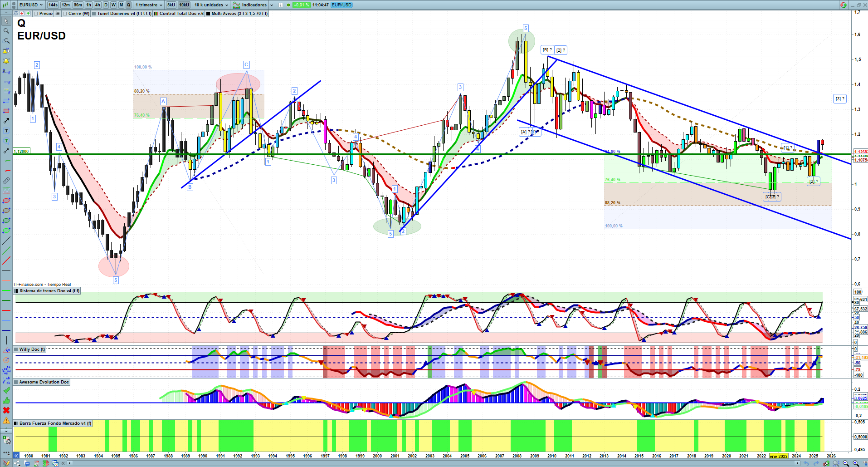Toggle the Precio checkbox

(x=36, y=14)
